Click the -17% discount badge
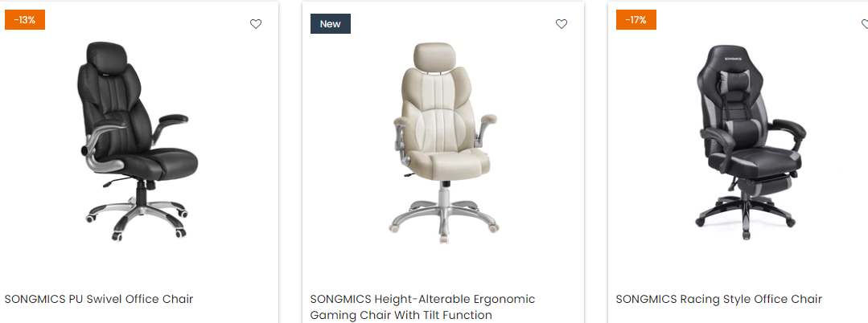 tap(636, 20)
